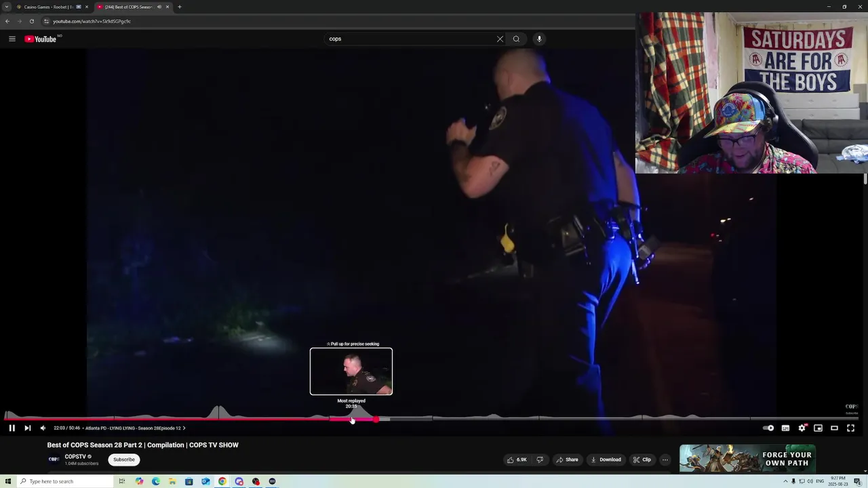Open the chapter list for Atlanta PD episode
Screen dimensions: 868x488
135,428
